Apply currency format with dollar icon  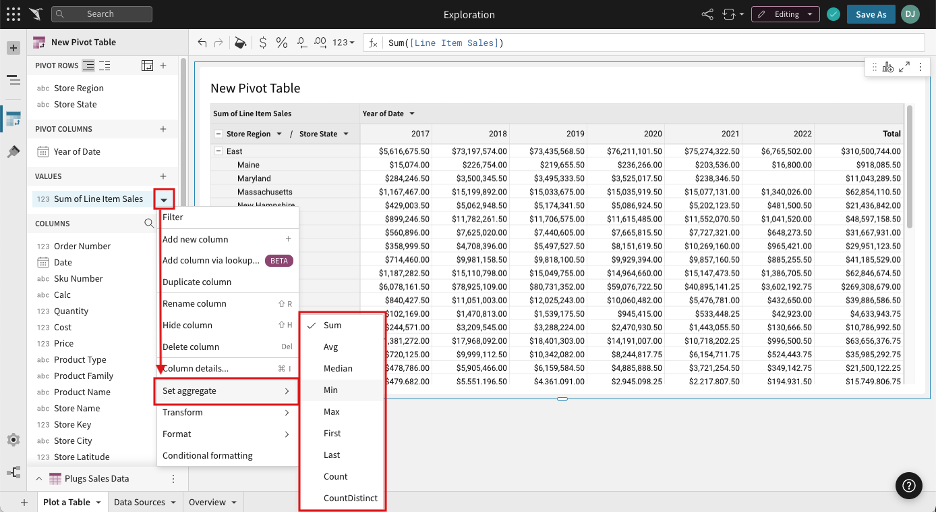pyautogui.click(x=262, y=43)
